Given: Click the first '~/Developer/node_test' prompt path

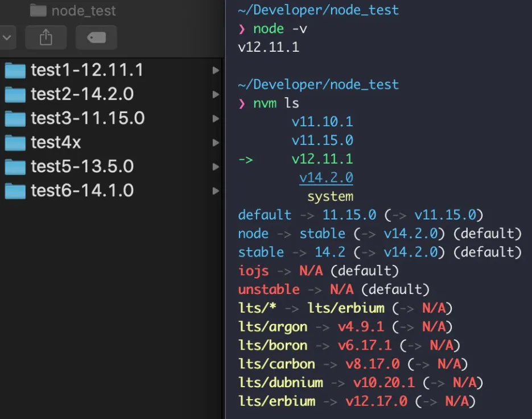Looking at the screenshot, I should click(x=318, y=10).
